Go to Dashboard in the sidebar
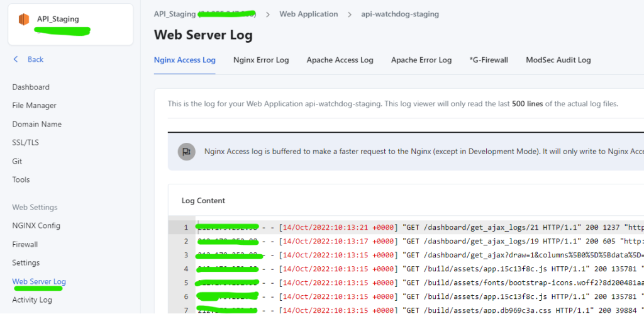The height and width of the screenshot is (314, 644). 31,87
